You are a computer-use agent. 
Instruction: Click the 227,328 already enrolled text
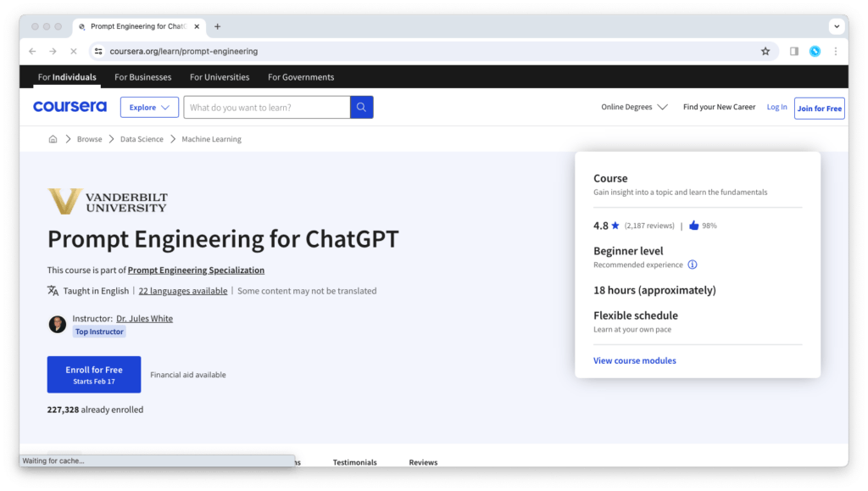coord(95,410)
